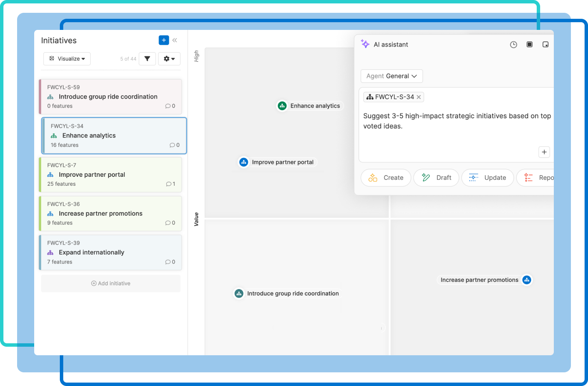Select the Enhance analytics initiative card
The image size is (588, 386).
(x=114, y=135)
